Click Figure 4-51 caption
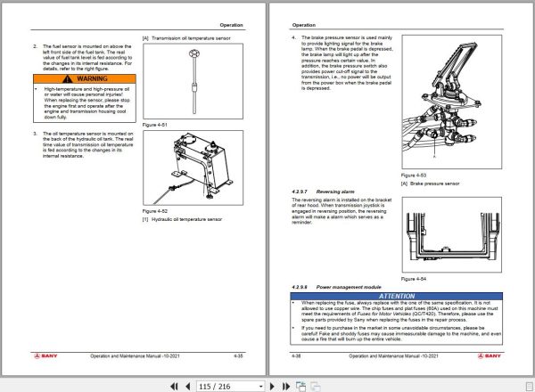This screenshot has height=392, width=535. 155,125
